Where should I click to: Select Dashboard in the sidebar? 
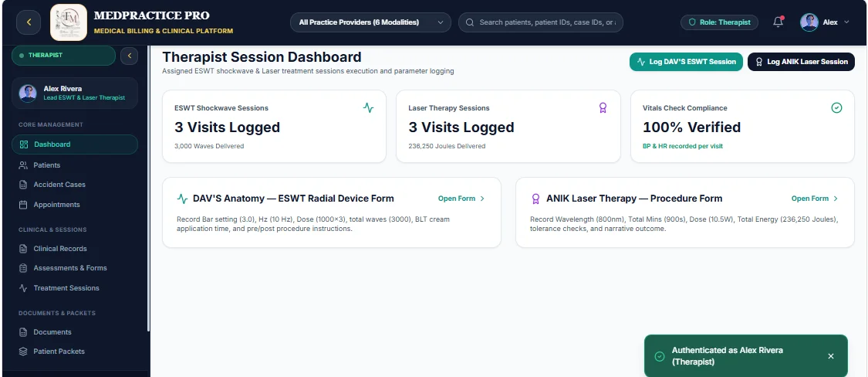tap(75, 144)
